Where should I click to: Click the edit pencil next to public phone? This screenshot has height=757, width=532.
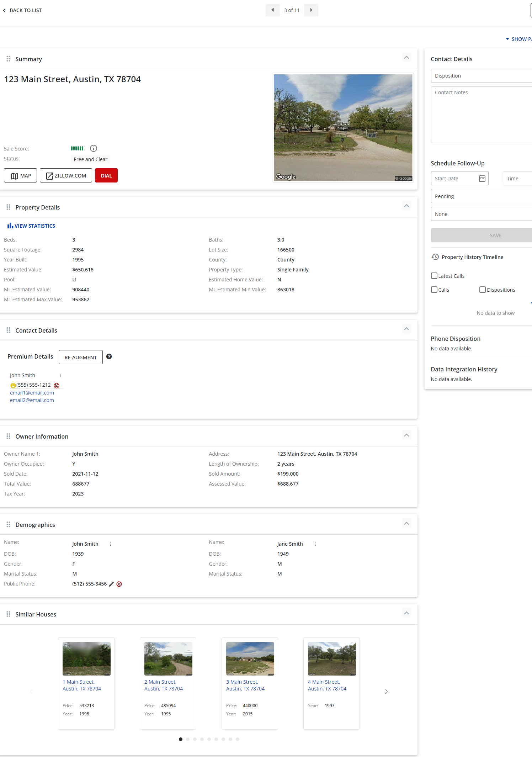[111, 584]
